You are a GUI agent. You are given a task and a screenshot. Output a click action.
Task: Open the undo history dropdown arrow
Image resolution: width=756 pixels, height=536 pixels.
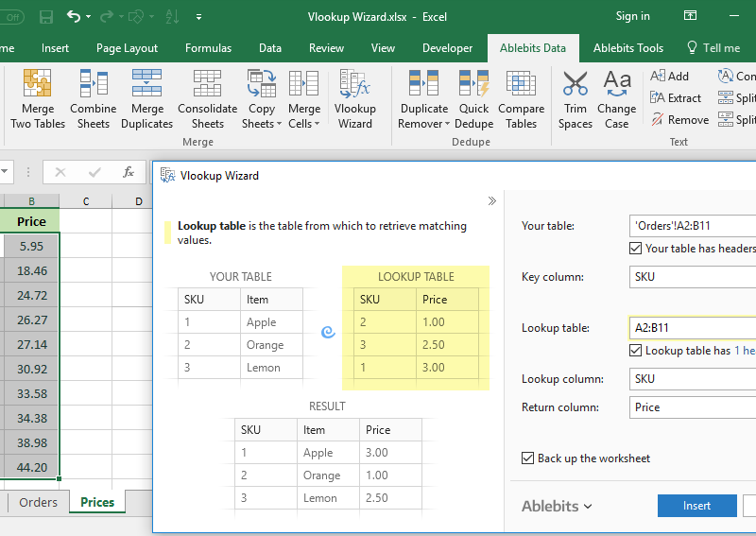click(88, 17)
